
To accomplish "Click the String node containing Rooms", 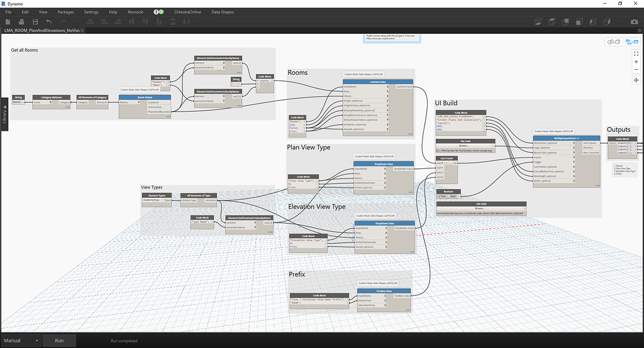I will tap(18, 100).
